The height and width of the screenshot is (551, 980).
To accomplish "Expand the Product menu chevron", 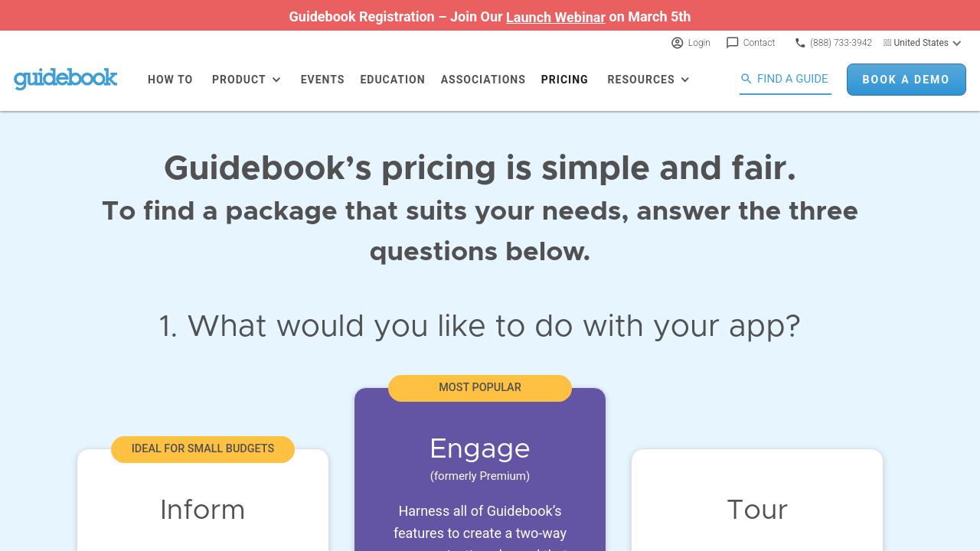I will pos(276,80).
